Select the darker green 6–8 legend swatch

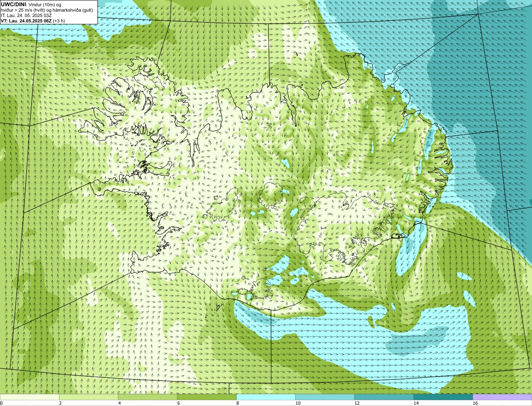207,397
